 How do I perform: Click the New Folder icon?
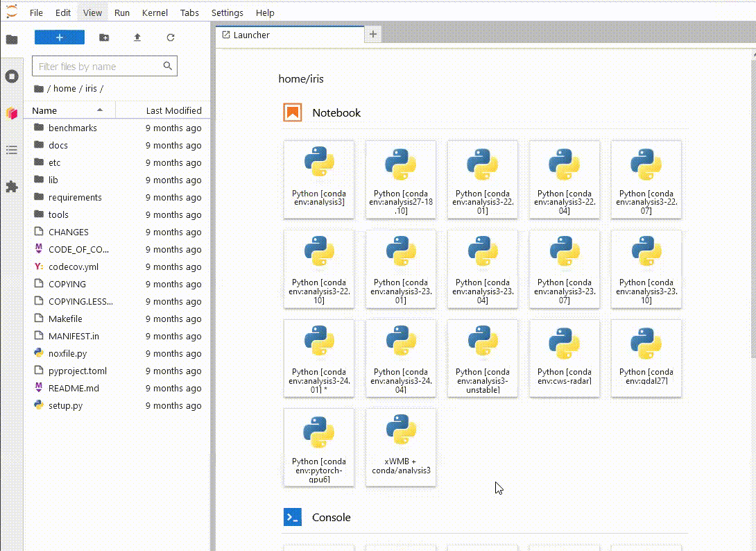click(x=104, y=37)
